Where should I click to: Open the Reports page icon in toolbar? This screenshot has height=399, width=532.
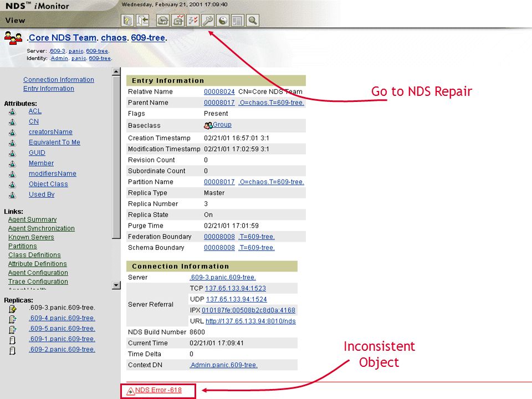(x=238, y=21)
